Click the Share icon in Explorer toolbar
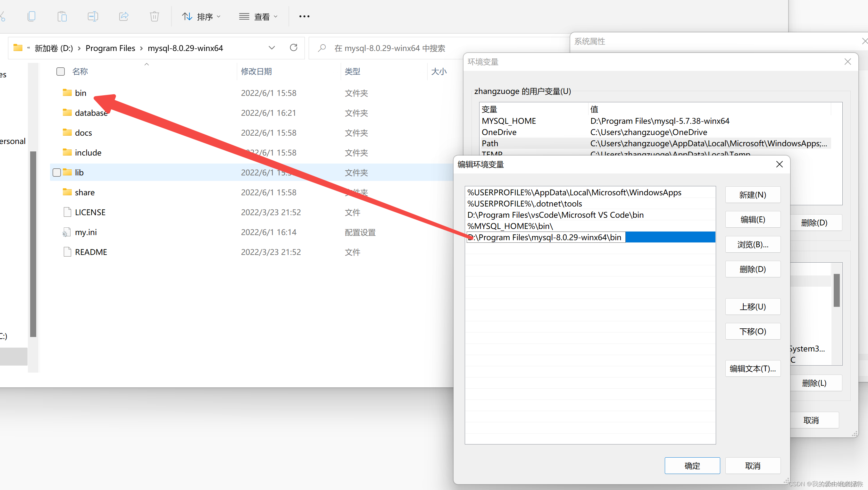Viewport: 868px width, 490px height. pyautogui.click(x=124, y=16)
